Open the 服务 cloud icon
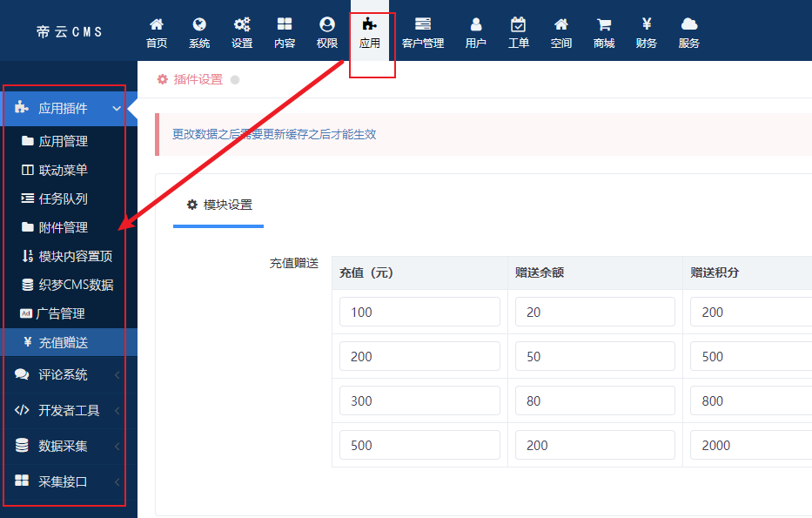 689,24
